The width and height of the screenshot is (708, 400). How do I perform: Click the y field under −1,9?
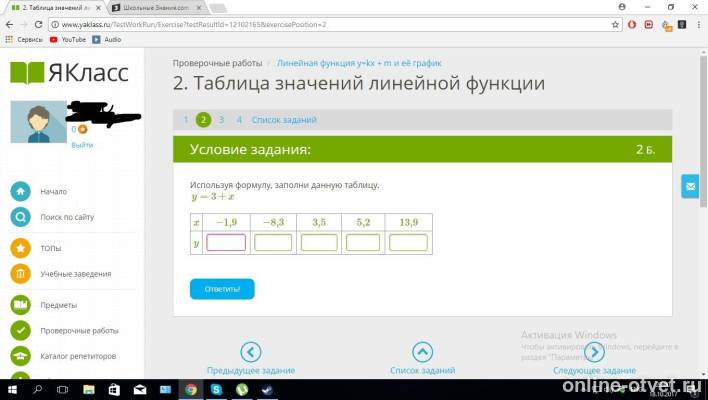(x=226, y=242)
